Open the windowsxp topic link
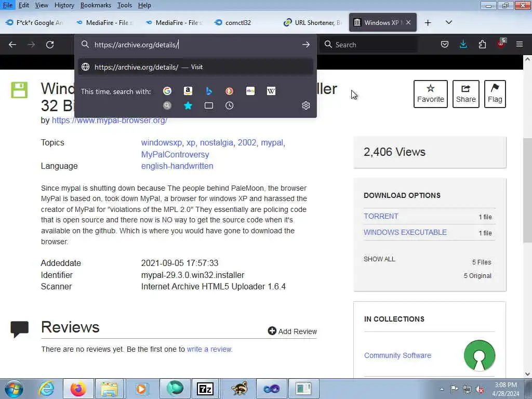 [x=162, y=142]
